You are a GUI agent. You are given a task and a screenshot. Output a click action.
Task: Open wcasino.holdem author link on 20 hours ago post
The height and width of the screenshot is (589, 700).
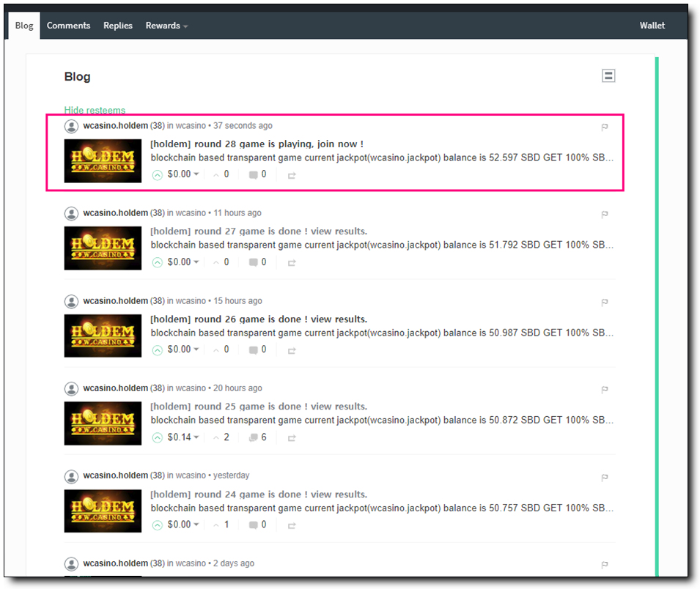point(115,388)
